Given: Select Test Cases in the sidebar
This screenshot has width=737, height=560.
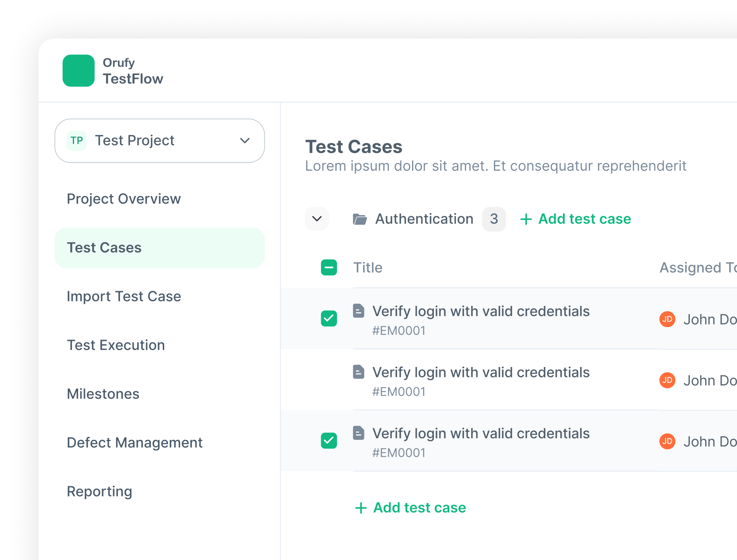Looking at the screenshot, I should (159, 248).
